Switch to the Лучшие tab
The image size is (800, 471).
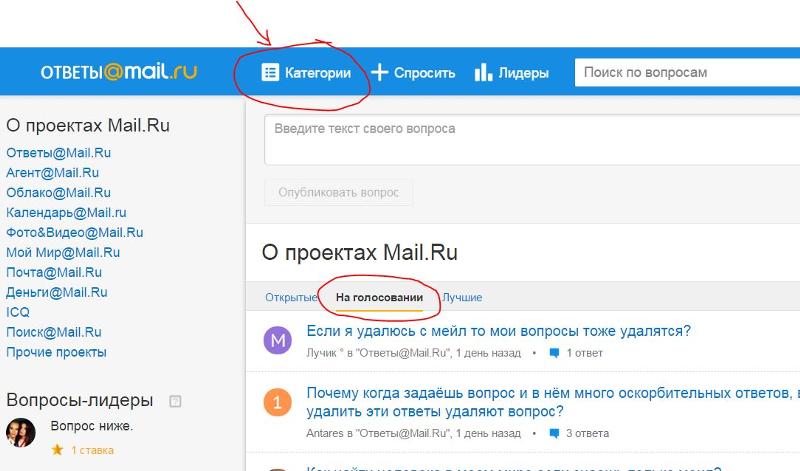[x=462, y=297]
